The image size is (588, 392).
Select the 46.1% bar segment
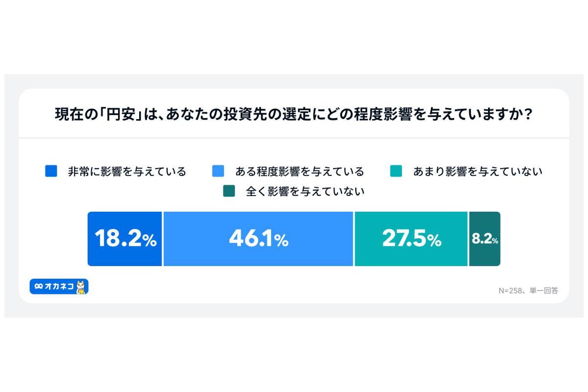258,239
